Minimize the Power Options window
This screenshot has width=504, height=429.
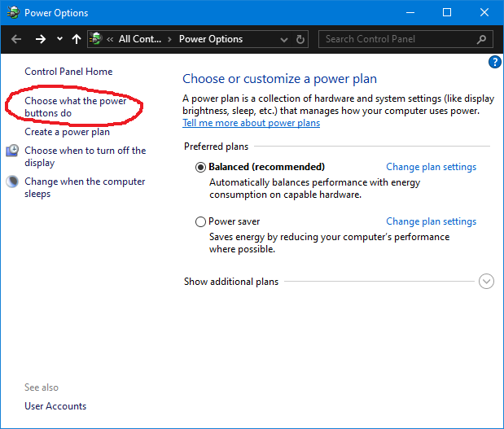tap(410, 12)
